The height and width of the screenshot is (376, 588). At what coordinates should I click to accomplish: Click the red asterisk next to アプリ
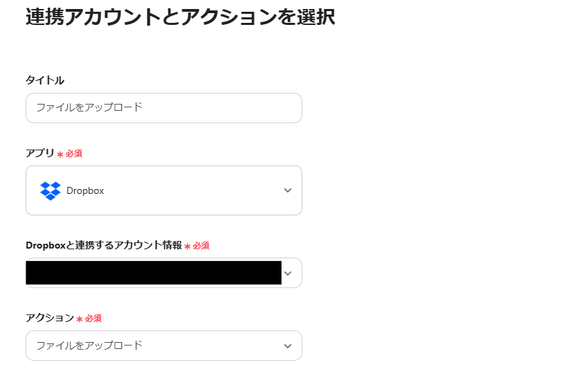60,154
